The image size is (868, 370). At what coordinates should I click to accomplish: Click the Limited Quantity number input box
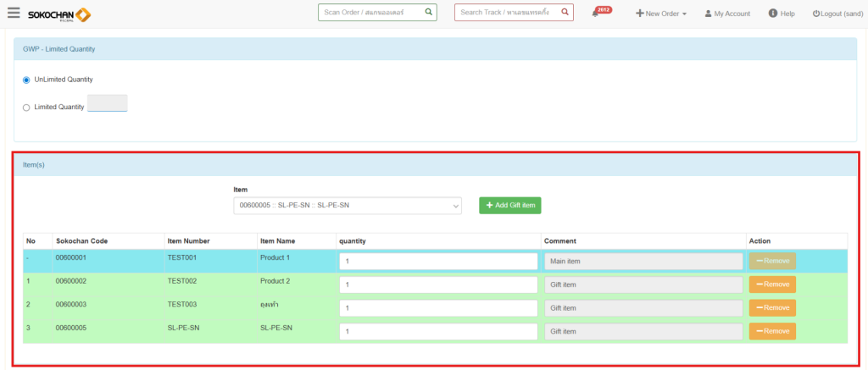click(x=107, y=103)
